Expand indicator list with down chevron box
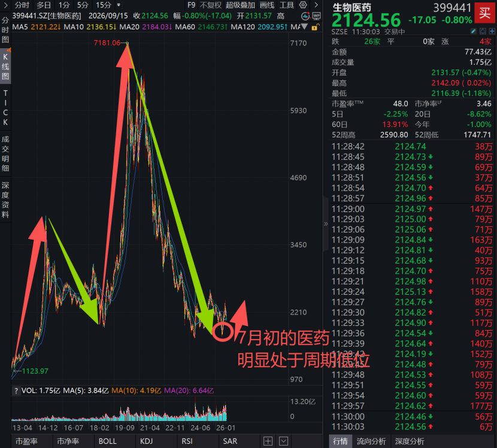Image resolution: width=497 pixels, height=448 pixels. tap(284, 441)
